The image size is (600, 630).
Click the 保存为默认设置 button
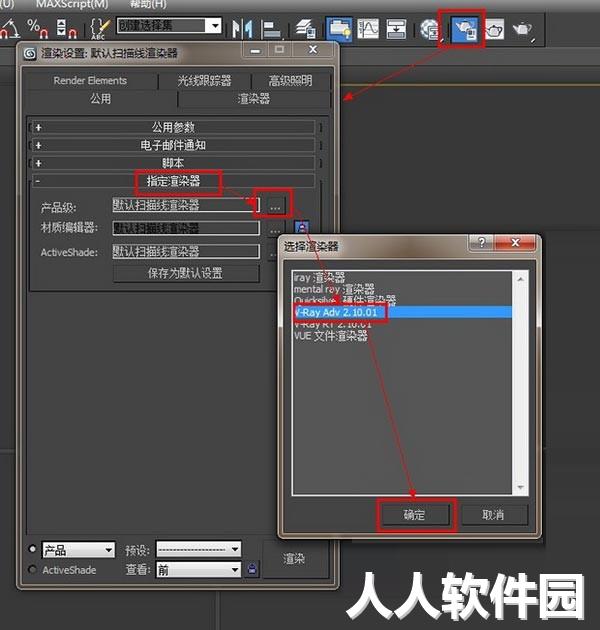click(x=186, y=273)
